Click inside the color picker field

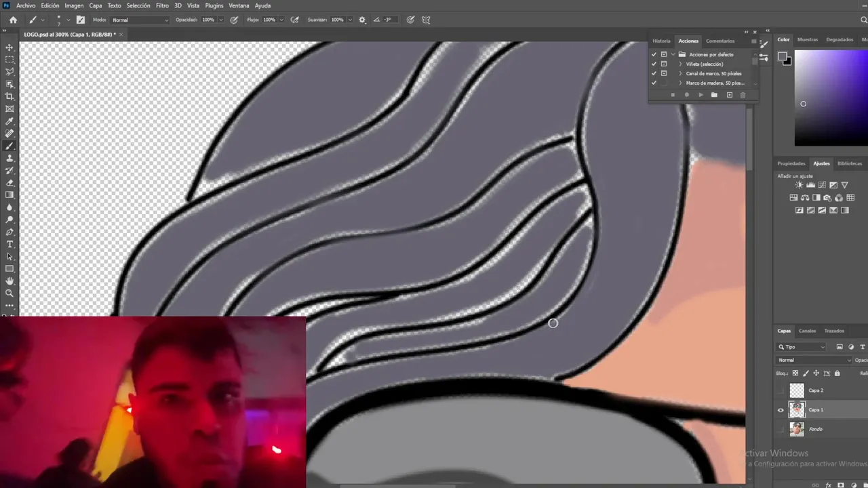point(831,98)
